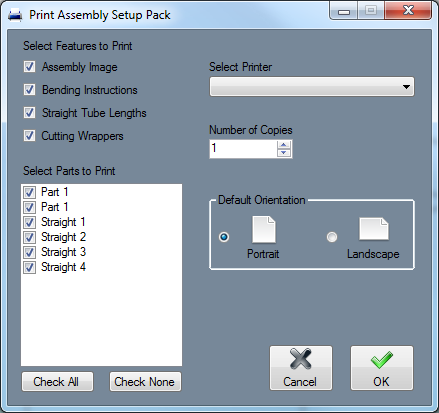Viewport: 439px width, 413px height.
Task: Decrease number of copies with down arrow
Action: point(284,153)
